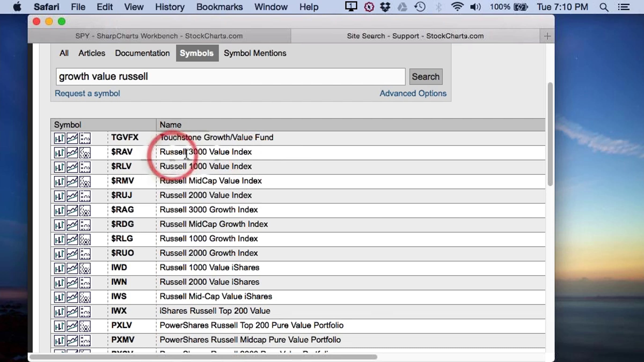644x362 pixels.
Task: Click Russell Mid-Cap Value iShares name
Action: [216, 297]
